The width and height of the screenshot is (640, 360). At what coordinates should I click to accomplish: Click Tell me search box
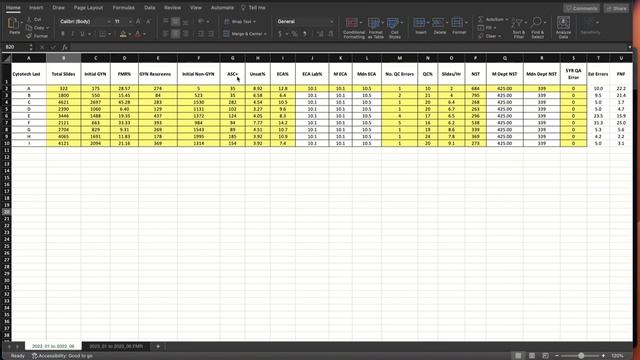tap(253, 7)
